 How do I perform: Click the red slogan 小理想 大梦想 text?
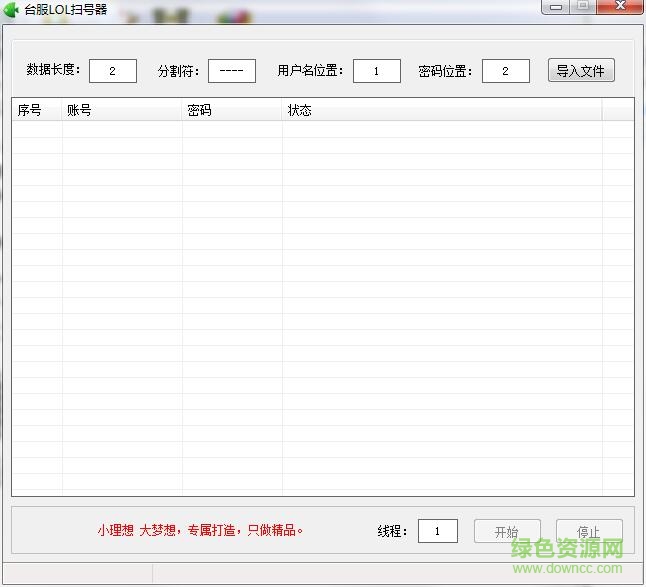200,530
